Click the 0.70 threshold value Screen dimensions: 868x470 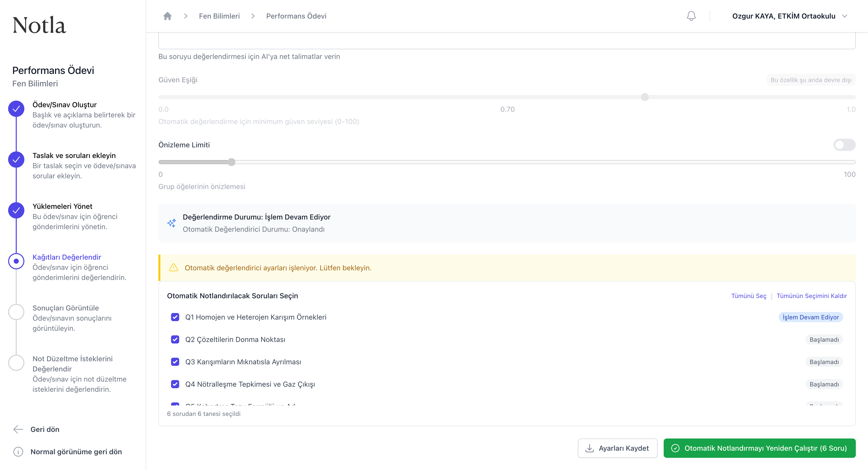coord(507,109)
